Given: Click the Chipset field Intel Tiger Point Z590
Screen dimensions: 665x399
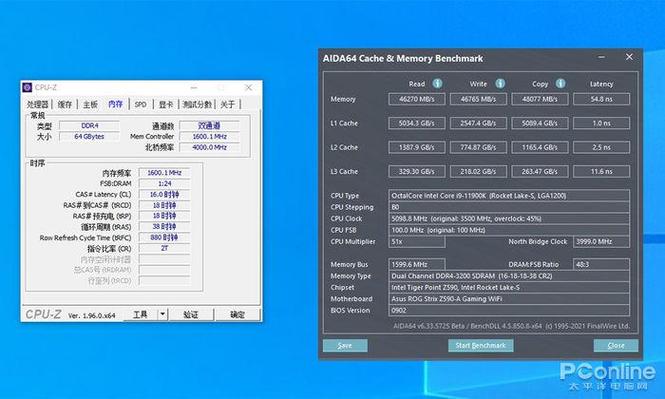Looking at the screenshot, I should point(509,287).
